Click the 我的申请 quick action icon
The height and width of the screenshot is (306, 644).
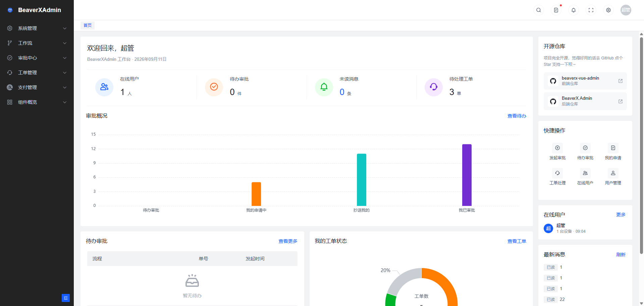tap(613, 148)
